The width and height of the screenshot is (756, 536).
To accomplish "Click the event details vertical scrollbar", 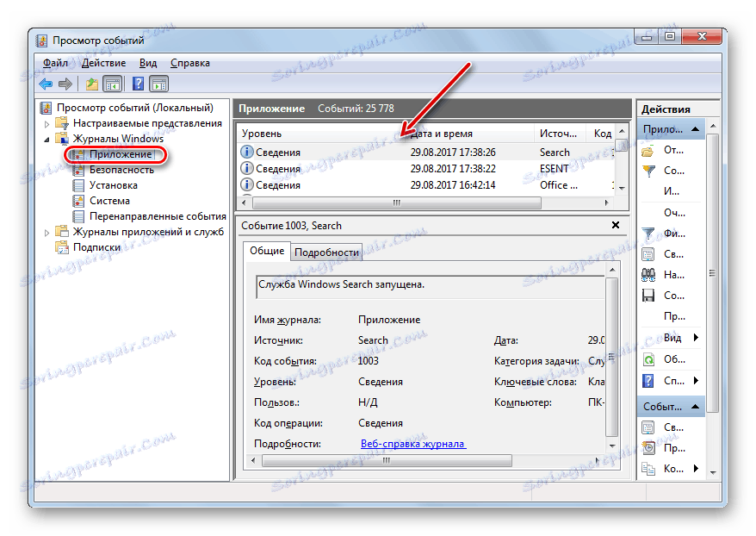I will coord(612,357).
